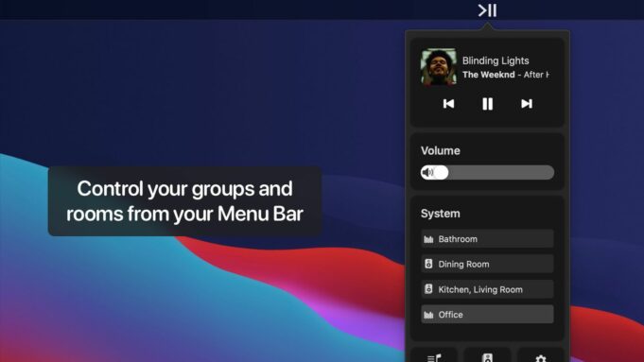The width and height of the screenshot is (644, 362).
Task: Click the Dining Room speaker icon
Action: [x=428, y=264]
